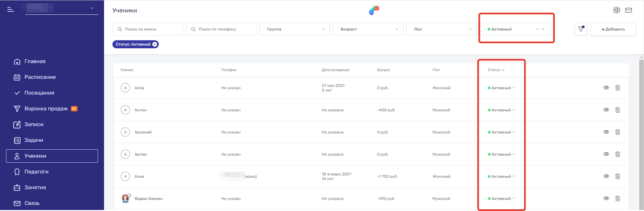Open the mail envelope icon in header
Viewport: 644px width, 211px height.
629,10
